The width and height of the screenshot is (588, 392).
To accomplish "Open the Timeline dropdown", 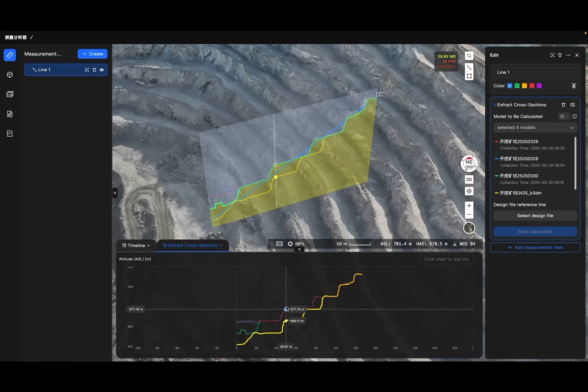I will pyautogui.click(x=136, y=245).
